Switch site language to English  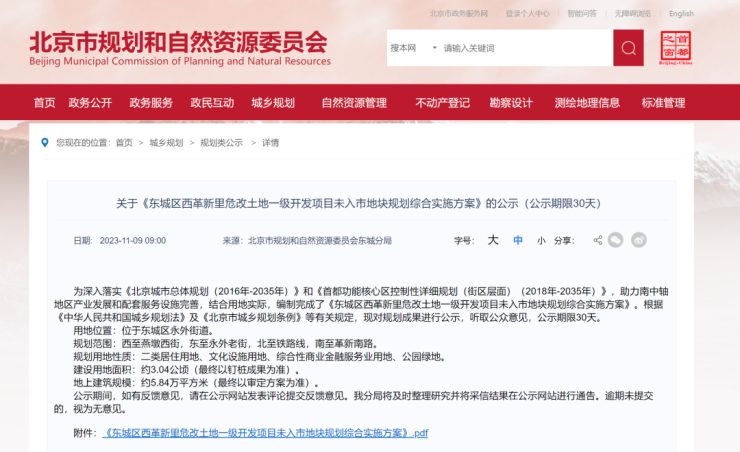681,14
